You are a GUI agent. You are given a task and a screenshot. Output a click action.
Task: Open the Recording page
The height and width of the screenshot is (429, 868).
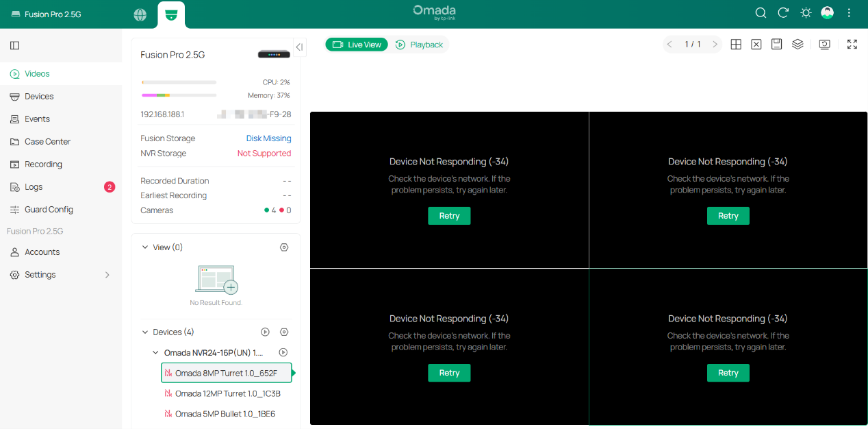tap(61, 164)
